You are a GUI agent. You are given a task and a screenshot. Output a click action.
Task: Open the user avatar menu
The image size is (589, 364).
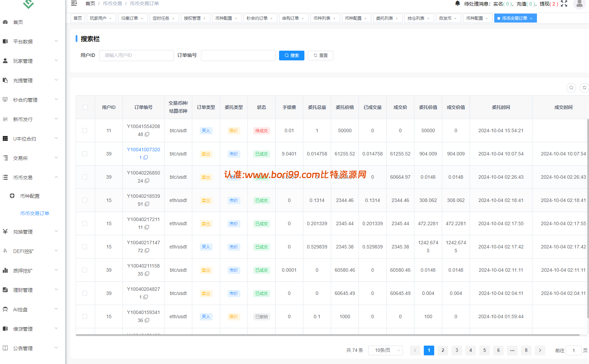pos(579,3)
